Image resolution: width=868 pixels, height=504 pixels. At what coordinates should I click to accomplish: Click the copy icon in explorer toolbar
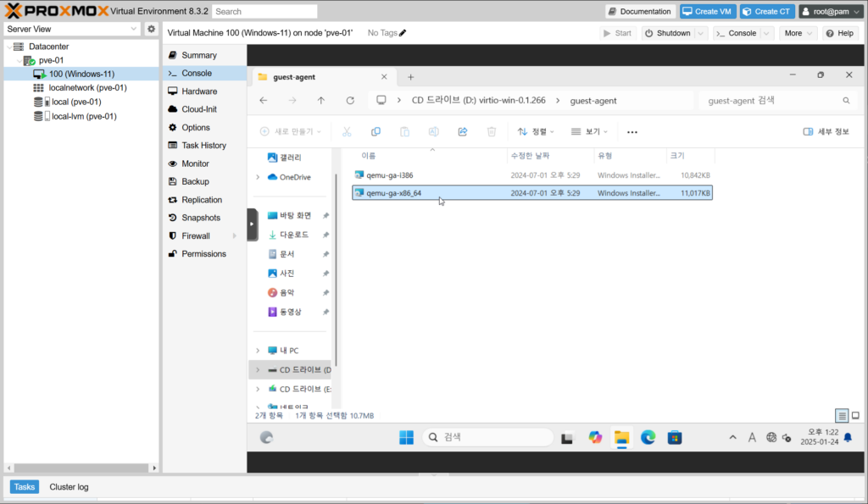click(x=376, y=132)
